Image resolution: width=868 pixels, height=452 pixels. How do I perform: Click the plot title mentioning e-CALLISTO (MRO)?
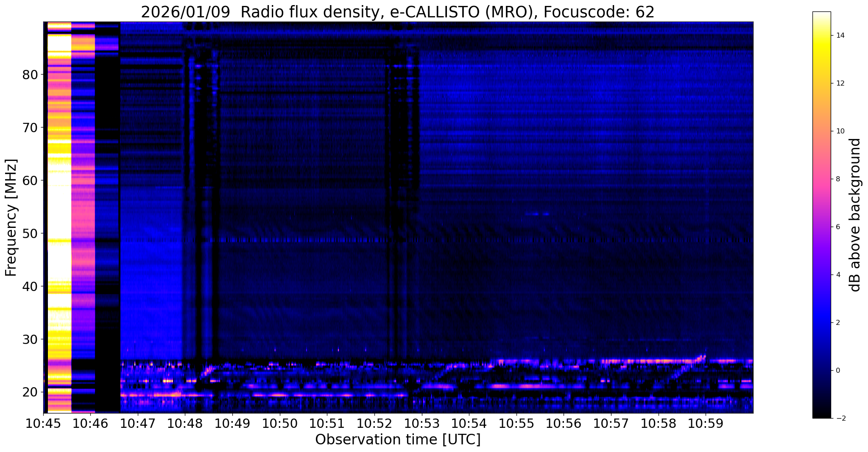[x=398, y=12]
